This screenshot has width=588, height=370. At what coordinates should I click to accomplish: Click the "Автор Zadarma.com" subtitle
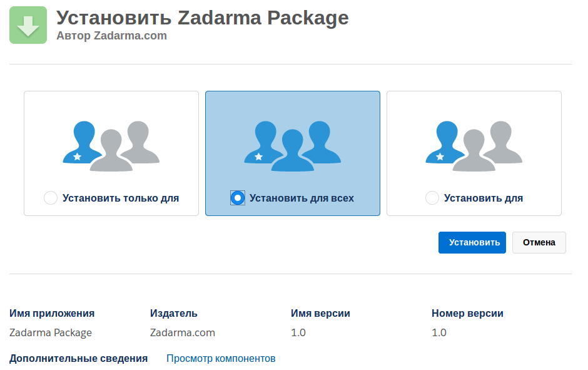point(111,36)
